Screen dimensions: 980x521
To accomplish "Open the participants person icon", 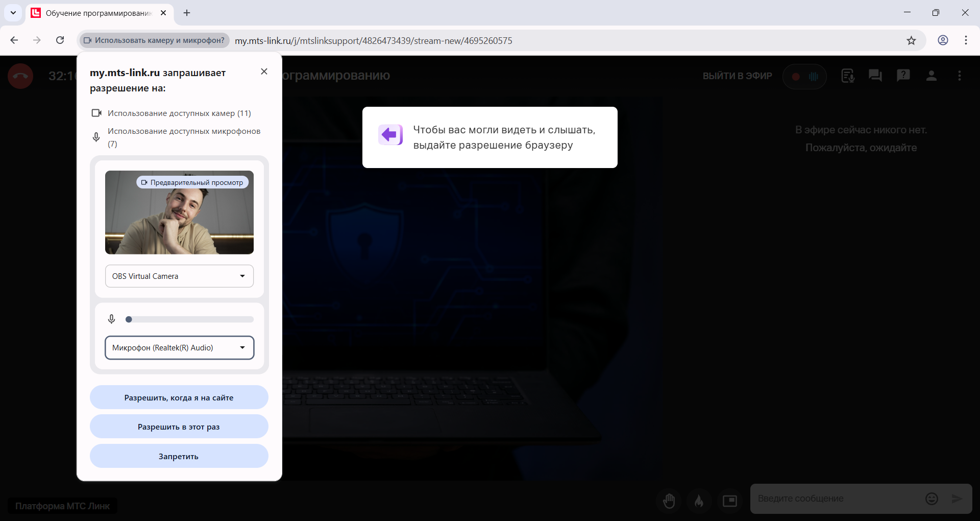I will tap(932, 76).
